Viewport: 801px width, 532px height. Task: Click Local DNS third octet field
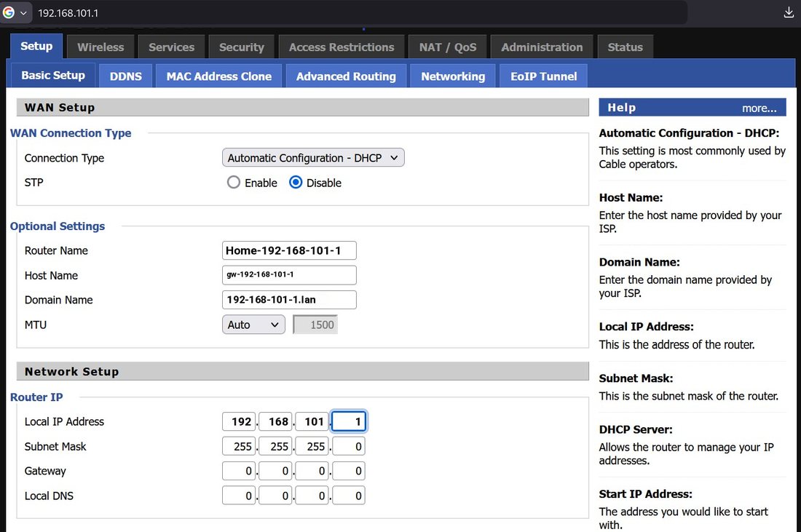pos(312,496)
